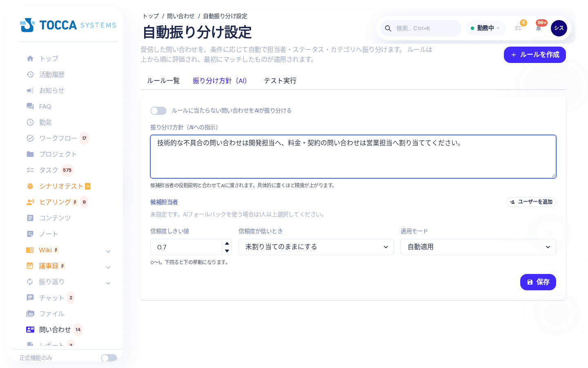Image resolution: width=588 pixels, height=368 pixels.
Task: Open Wiki book icon
Action: point(30,250)
